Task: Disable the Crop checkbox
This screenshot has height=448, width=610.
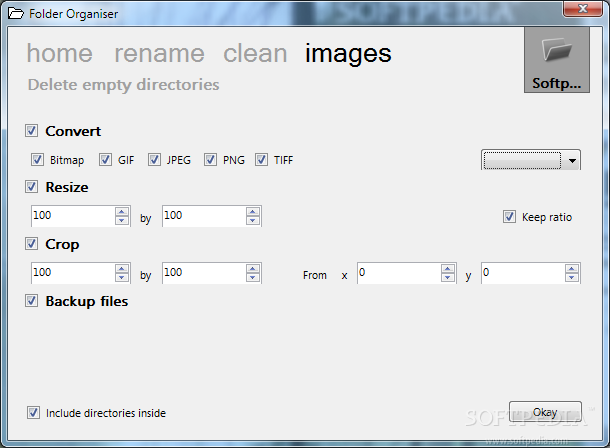Action: click(32, 244)
